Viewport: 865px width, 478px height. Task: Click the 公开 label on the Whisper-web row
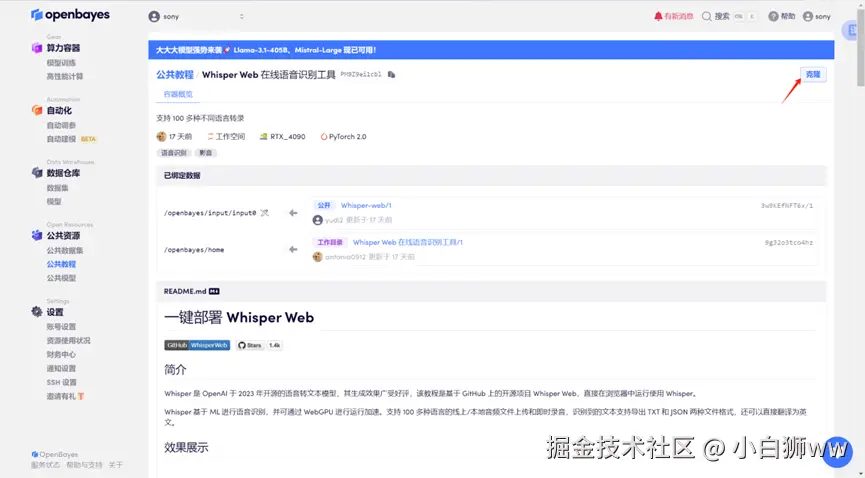(324, 205)
